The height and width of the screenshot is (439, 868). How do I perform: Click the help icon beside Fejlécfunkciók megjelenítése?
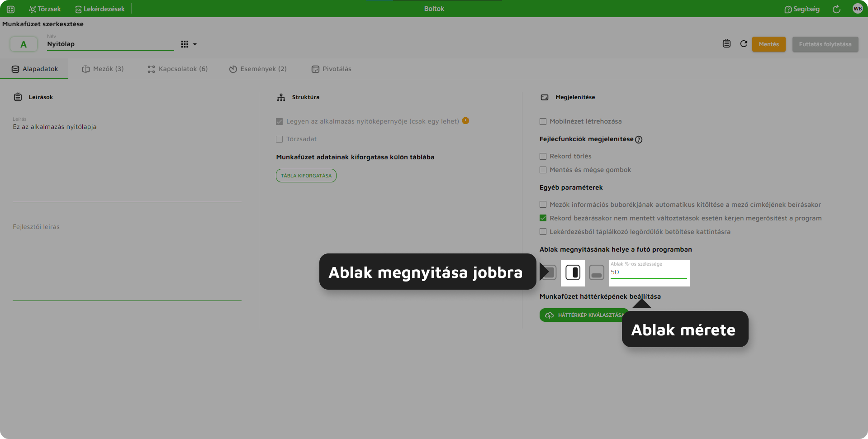(639, 139)
